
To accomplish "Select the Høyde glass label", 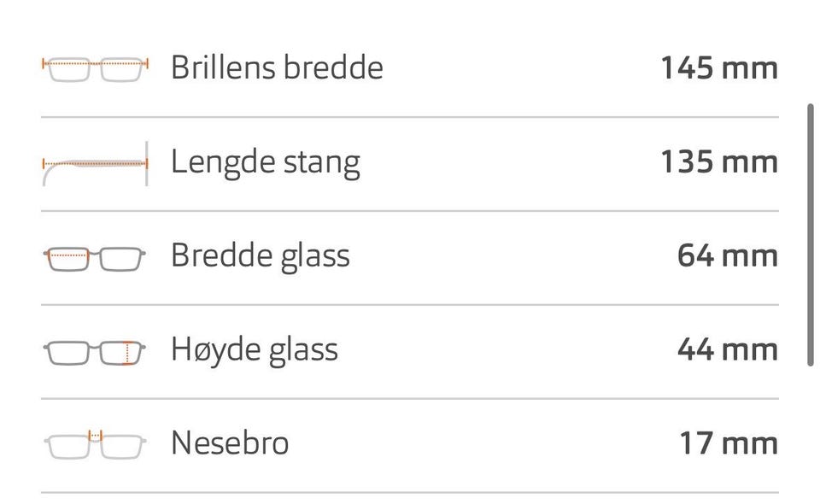I will pyautogui.click(x=255, y=350).
